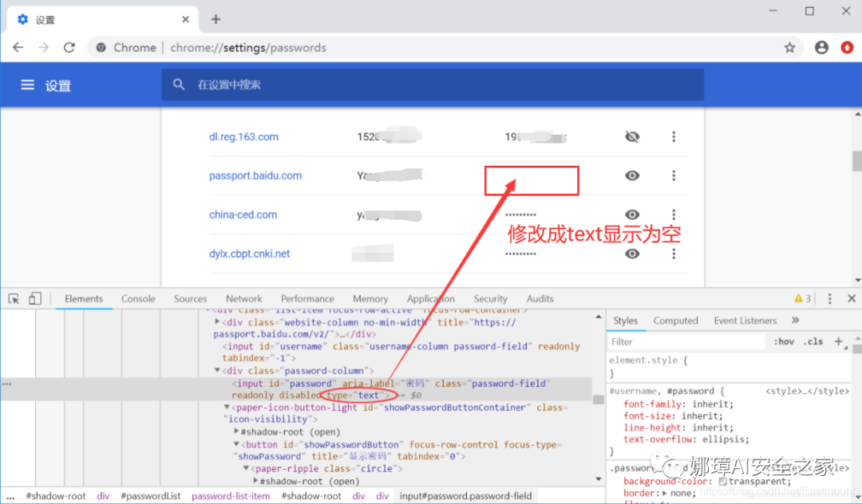Click the warnings count indicator

(x=803, y=299)
